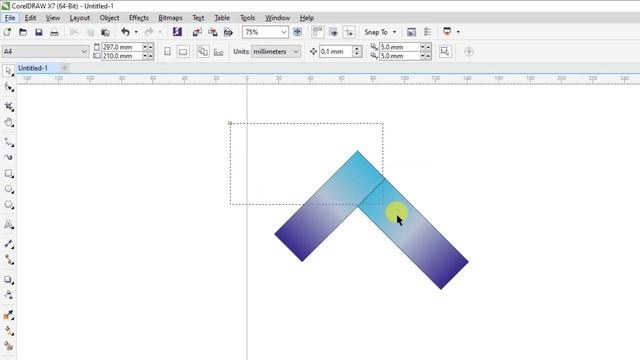
Task: Toggle Show guidelines button
Action: pyautogui.click(x=349, y=32)
